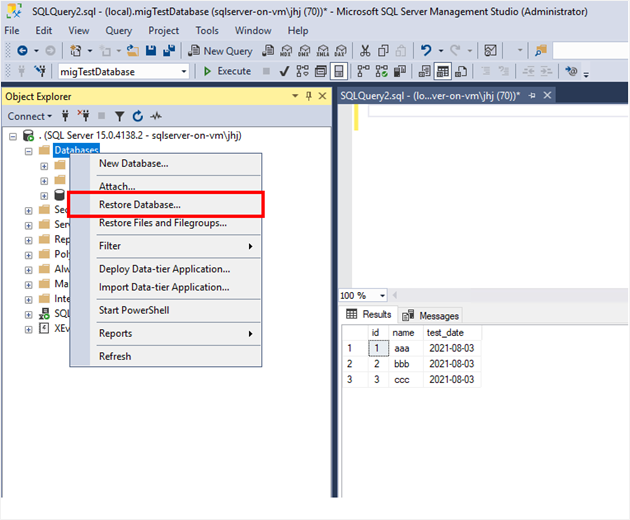Choose New Database... from context menu
Image resolution: width=630 pixels, height=520 pixels.
pos(166,164)
